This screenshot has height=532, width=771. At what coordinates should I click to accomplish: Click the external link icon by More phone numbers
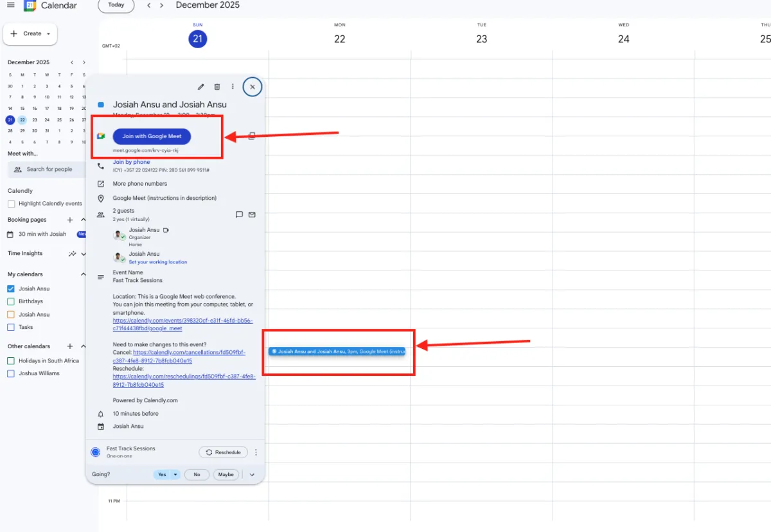(101, 184)
